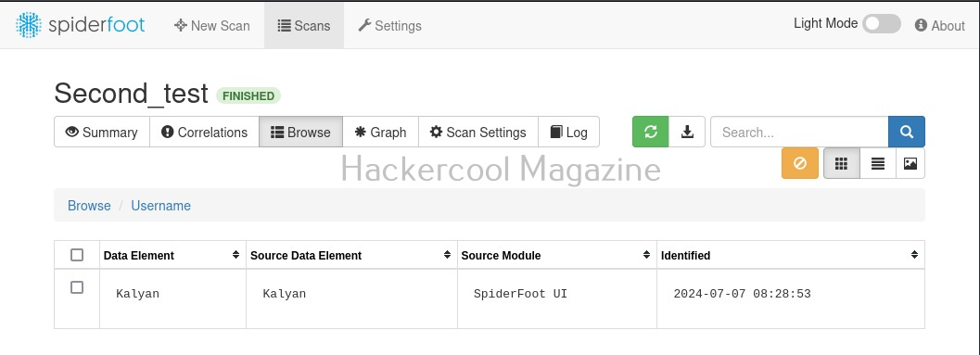Screen dimensions: 980x355
Task: Click the Search input field
Action: (799, 132)
